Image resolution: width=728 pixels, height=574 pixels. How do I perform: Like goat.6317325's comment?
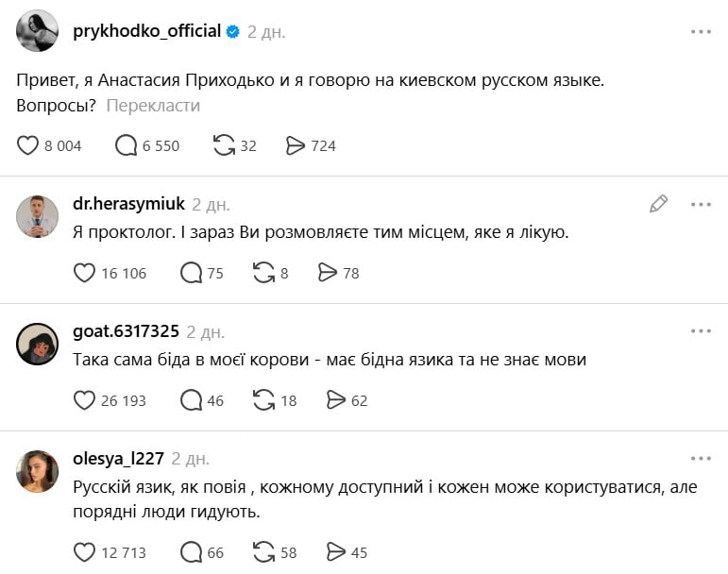click(x=84, y=400)
